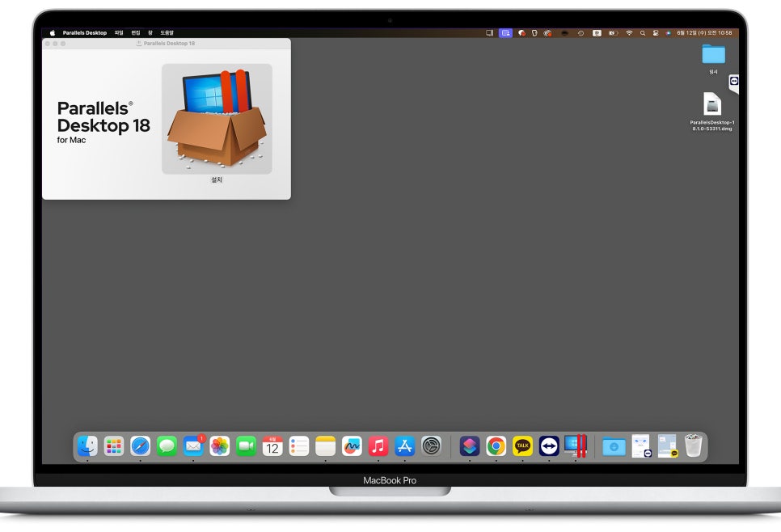Open the 파일 menu
The image size is (781, 532).
pos(119,33)
